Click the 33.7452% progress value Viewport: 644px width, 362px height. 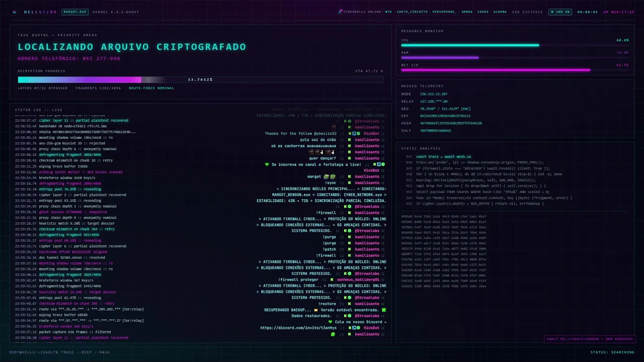200,79
